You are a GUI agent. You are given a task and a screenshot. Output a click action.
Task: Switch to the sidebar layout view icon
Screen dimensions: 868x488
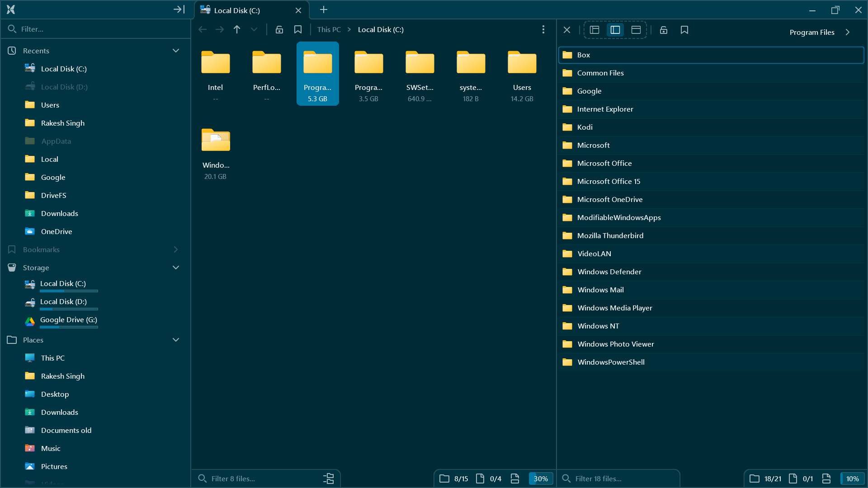tap(594, 30)
